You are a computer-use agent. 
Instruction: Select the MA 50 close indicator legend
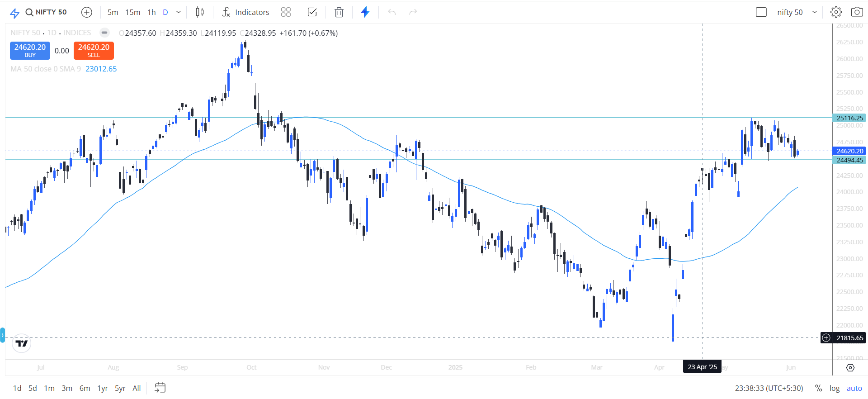tap(46, 69)
